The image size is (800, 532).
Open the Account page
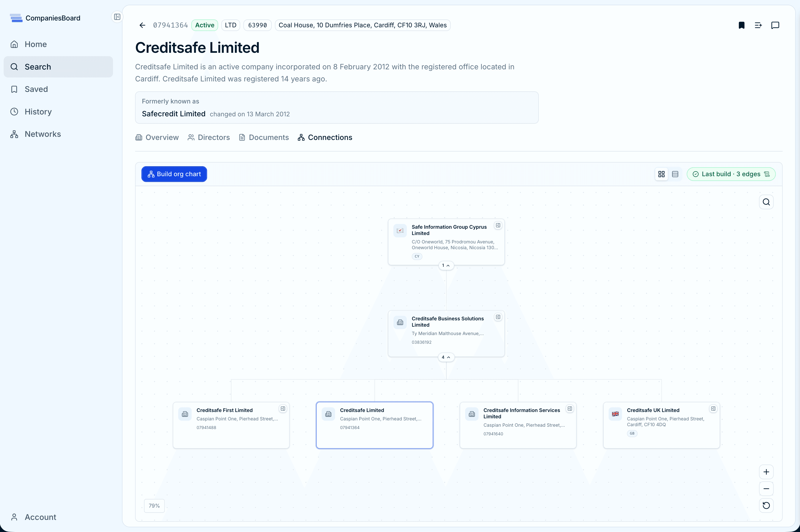tap(58, 517)
